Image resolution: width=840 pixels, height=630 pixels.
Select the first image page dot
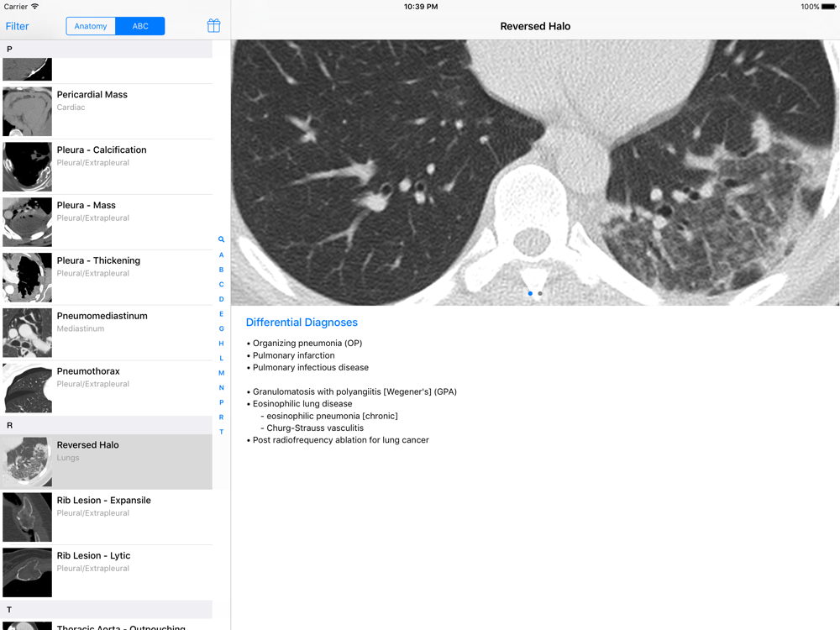pos(530,293)
